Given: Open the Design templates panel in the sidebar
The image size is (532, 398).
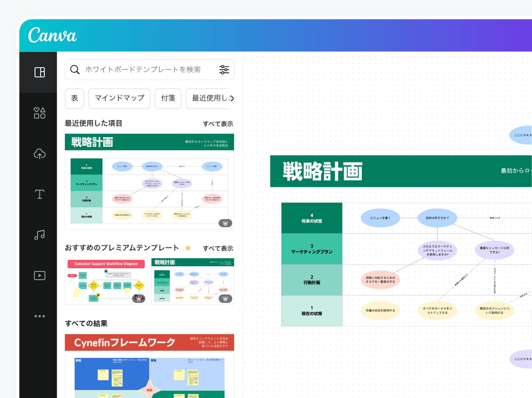Looking at the screenshot, I should pyautogui.click(x=39, y=73).
